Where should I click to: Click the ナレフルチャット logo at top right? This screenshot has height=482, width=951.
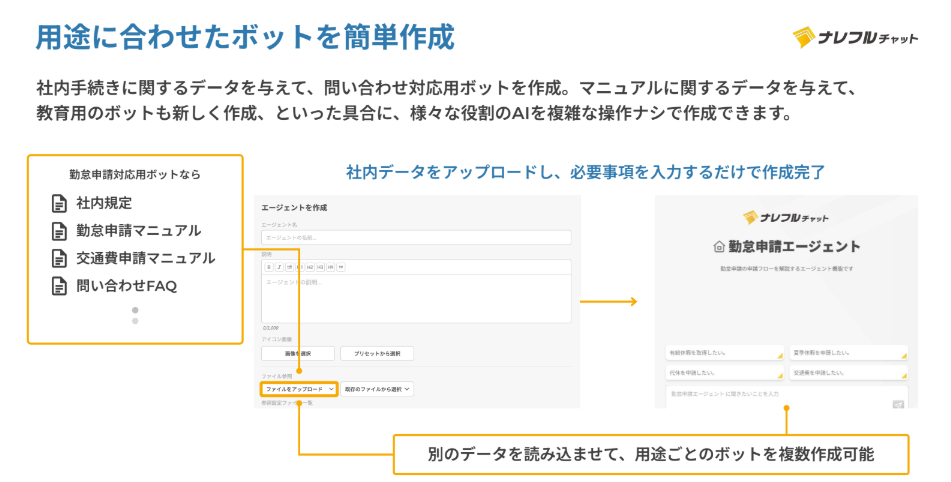[x=855, y=38]
